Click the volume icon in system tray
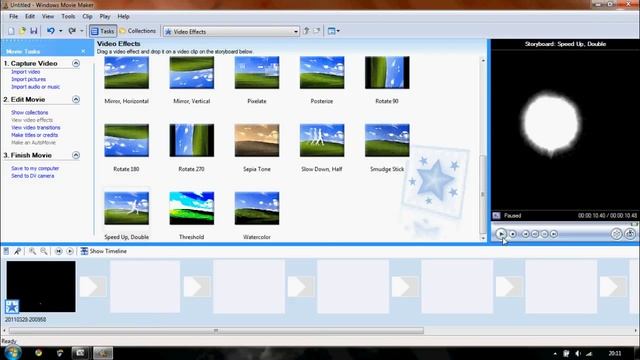The image size is (640, 360). coord(578,353)
